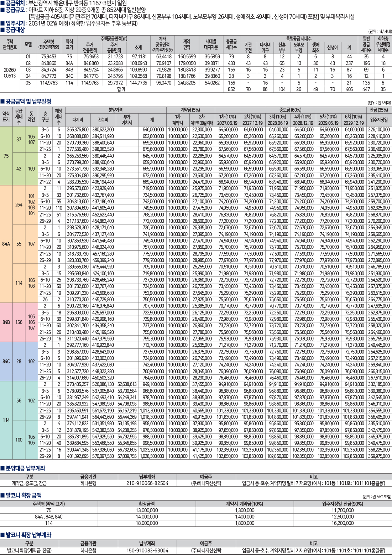
Task: Select total supply '852' in the 합계 row
Action: coord(231,89)
